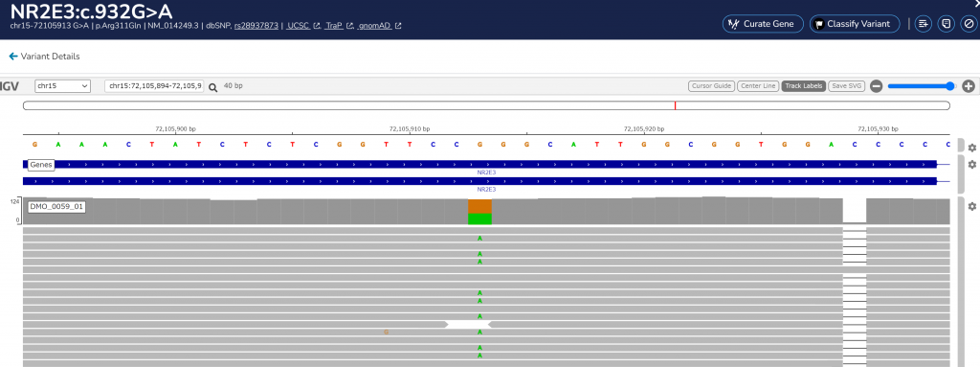Image resolution: width=980 pixels, height=367 pixels.
Task: Click the red position marker on ideogram
Action: pyautogui.click(x=675, y=105)
